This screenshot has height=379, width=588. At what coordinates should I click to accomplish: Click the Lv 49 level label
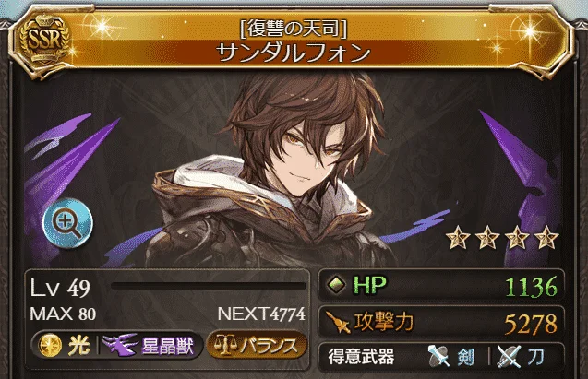point(60,289)
